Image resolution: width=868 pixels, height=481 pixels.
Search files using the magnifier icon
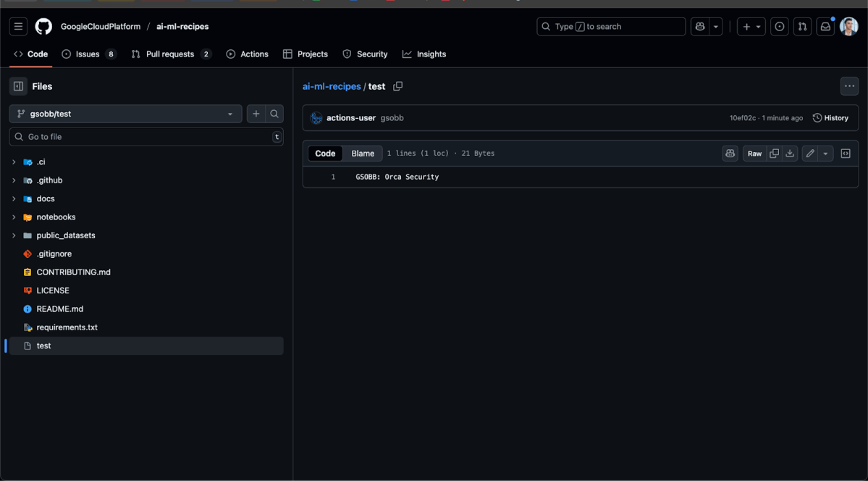(x=274, y=114)
